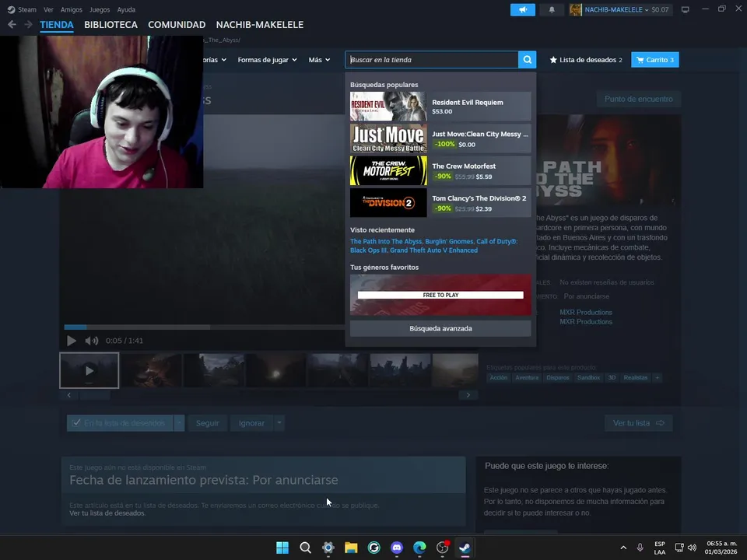
Task: Expand the 'Más' menu
Action: (x=319, y=60)
